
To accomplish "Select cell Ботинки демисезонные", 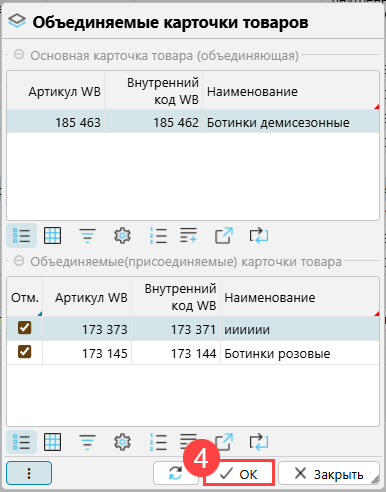I will pyautogui.click(x=291, y=122).
